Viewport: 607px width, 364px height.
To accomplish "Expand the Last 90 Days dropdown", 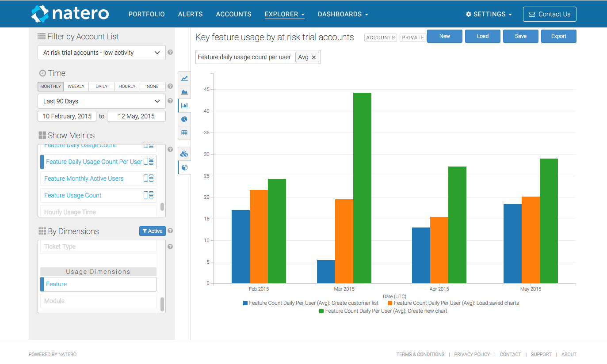I will (102, 101).
